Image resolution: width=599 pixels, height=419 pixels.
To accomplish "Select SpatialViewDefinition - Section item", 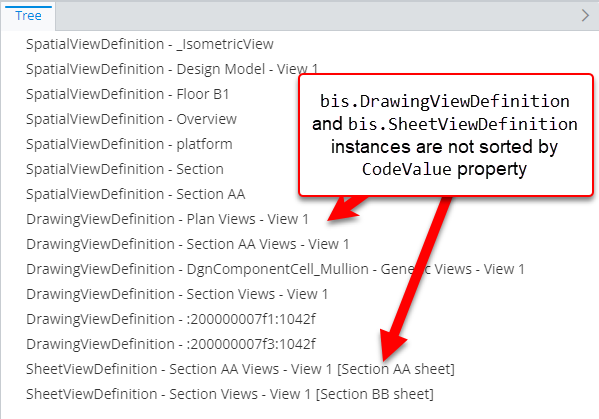I will click(125, 169).
